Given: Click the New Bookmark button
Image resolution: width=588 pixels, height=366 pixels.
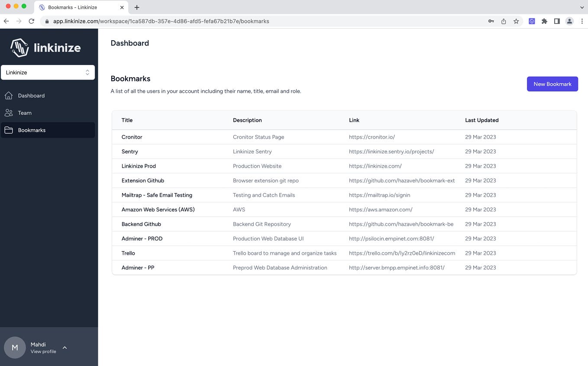Looking at the screenshot, I should click(552, 84).
